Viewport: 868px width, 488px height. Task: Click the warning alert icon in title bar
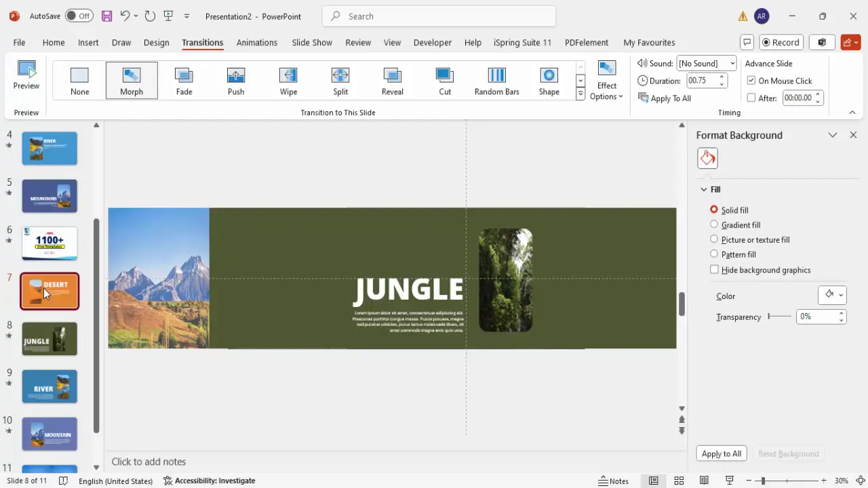pos(743,16)
